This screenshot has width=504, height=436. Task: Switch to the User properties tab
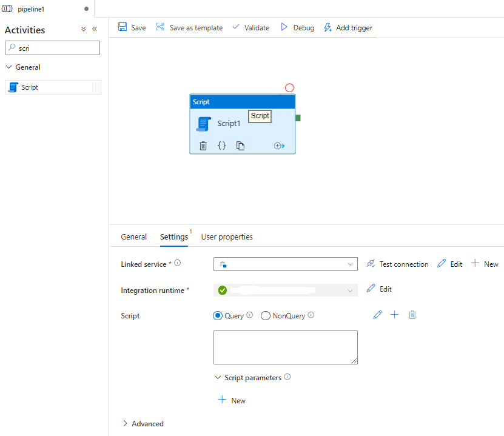tap(227, 236)
